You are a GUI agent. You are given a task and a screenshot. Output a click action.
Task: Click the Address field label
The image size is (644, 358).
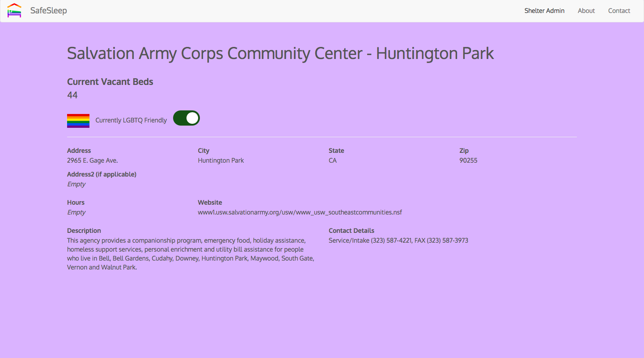79,151
